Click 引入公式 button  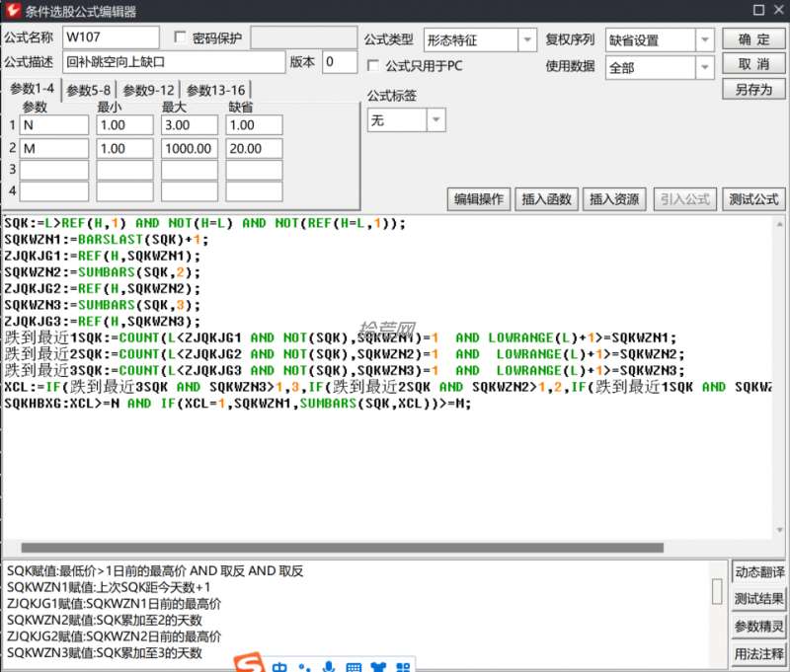click(684, 199)
